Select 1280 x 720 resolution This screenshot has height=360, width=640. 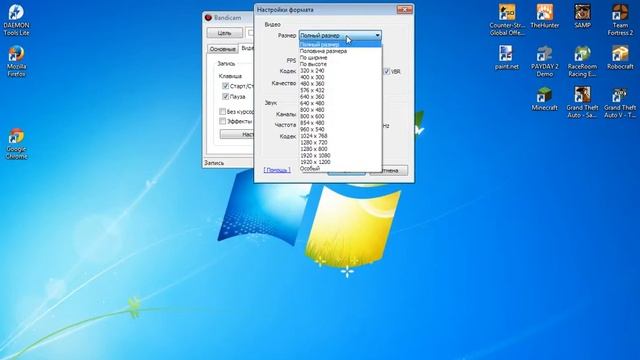point(340,142)
